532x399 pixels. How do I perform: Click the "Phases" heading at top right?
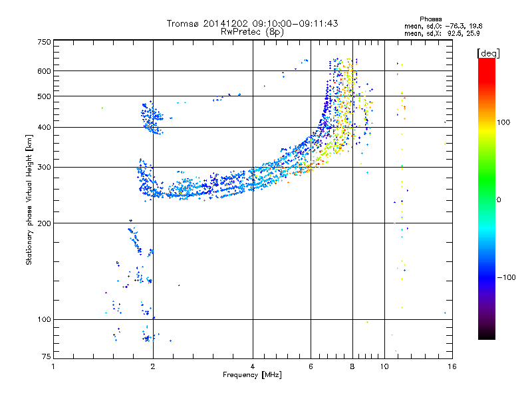(430, 19)
